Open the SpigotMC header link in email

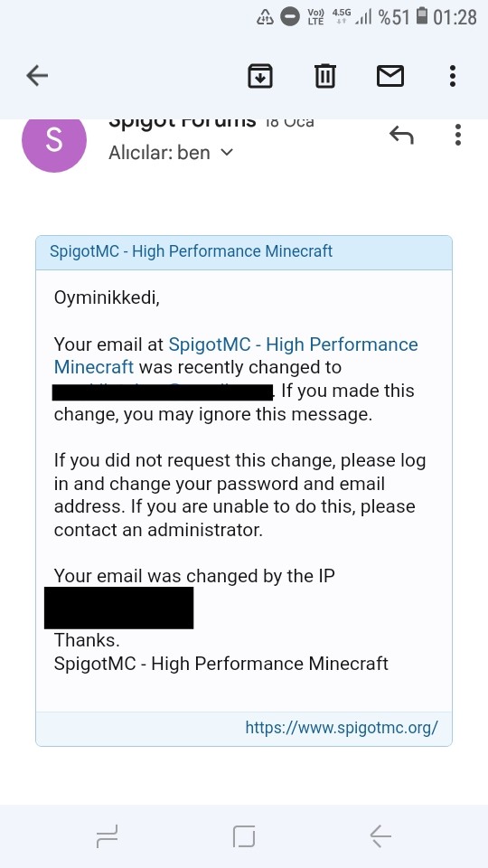point(191,251)
